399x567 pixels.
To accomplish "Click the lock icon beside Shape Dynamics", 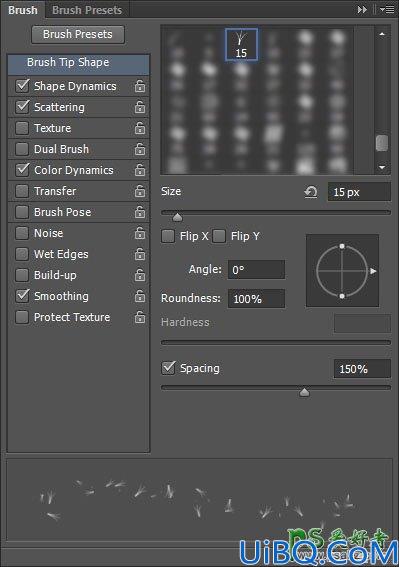I will coord(140,86).
